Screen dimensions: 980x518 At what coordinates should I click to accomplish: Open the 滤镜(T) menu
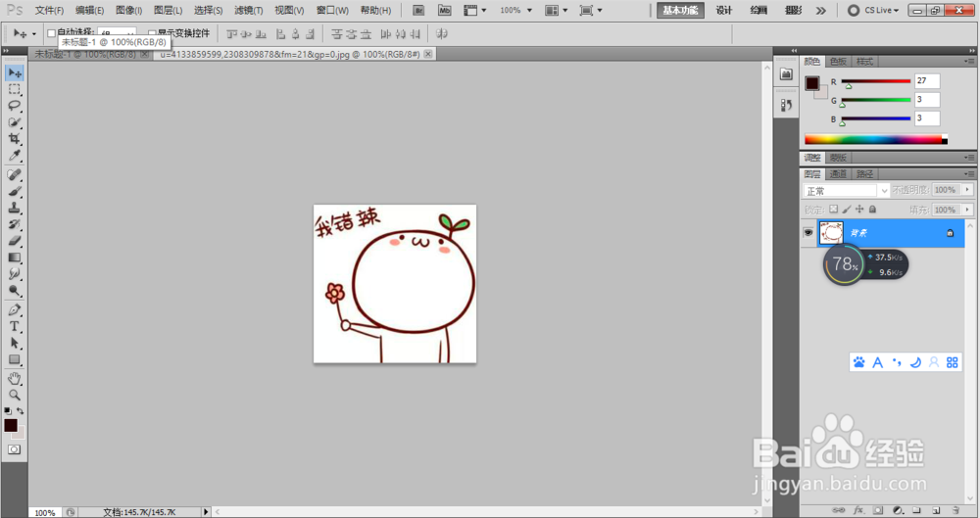[249, 10]
